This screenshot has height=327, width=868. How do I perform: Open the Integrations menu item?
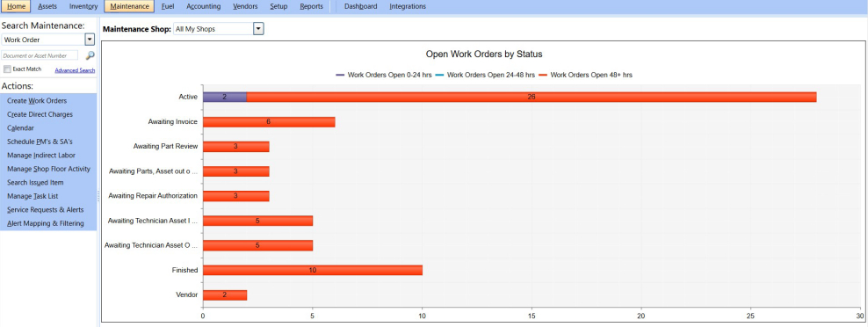pyautogui.click(x=408, y=7)
